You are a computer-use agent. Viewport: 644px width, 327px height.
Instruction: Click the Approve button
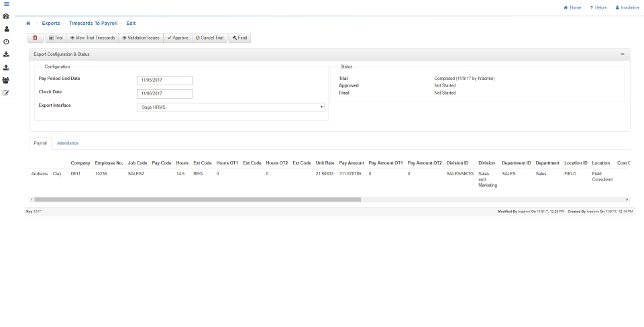178,38
